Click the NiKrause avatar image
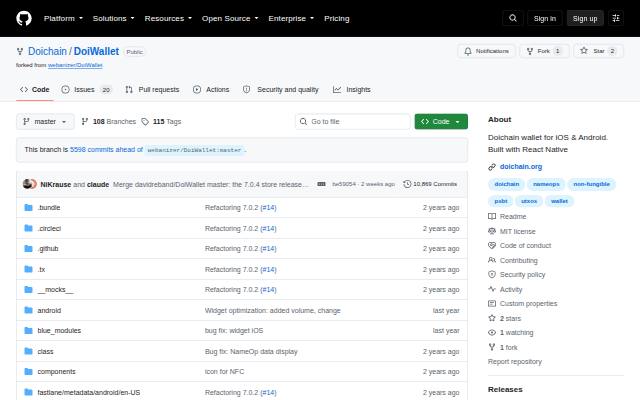 click(x=28, y=184)
